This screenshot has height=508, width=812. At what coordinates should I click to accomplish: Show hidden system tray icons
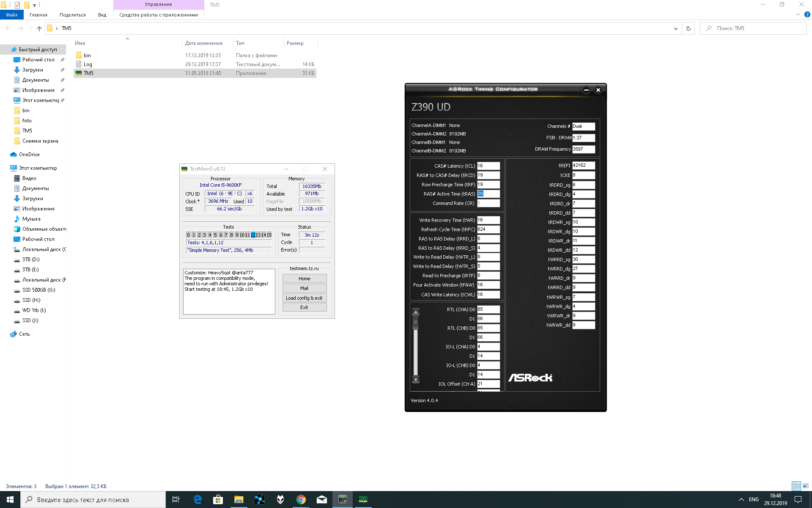741,500
